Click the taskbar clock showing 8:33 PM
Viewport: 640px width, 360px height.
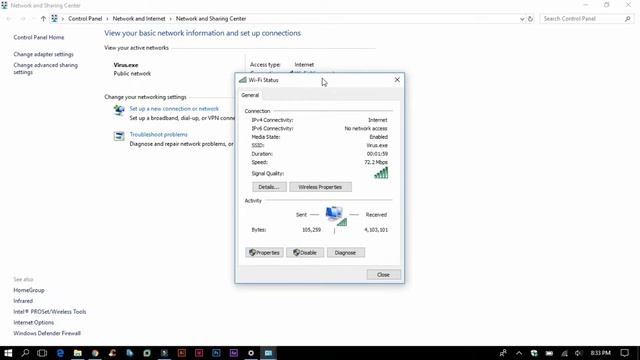pos(600,353)
